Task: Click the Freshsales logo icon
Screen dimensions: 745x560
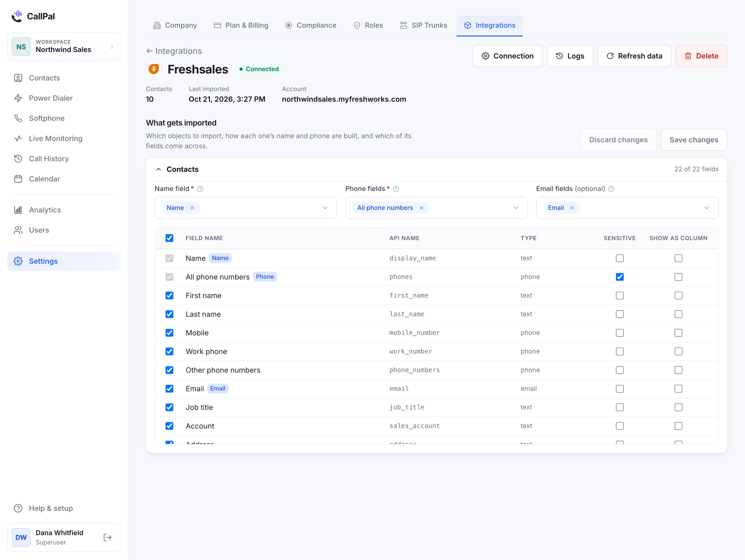Action: [x=154, y=69]
